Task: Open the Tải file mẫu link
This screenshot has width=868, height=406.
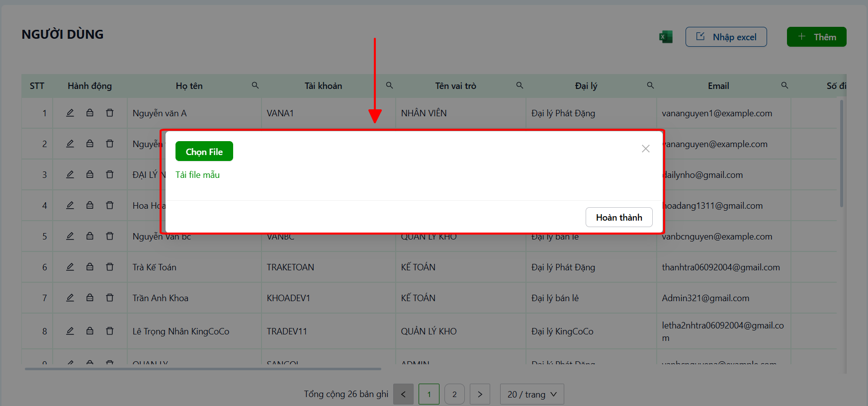Action: (x=197, y=175)
